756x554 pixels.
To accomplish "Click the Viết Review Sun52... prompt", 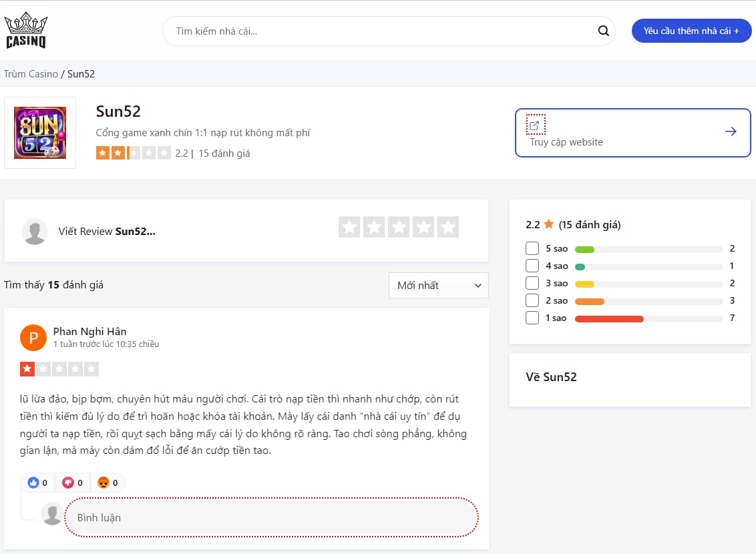I will click(107, 231).
